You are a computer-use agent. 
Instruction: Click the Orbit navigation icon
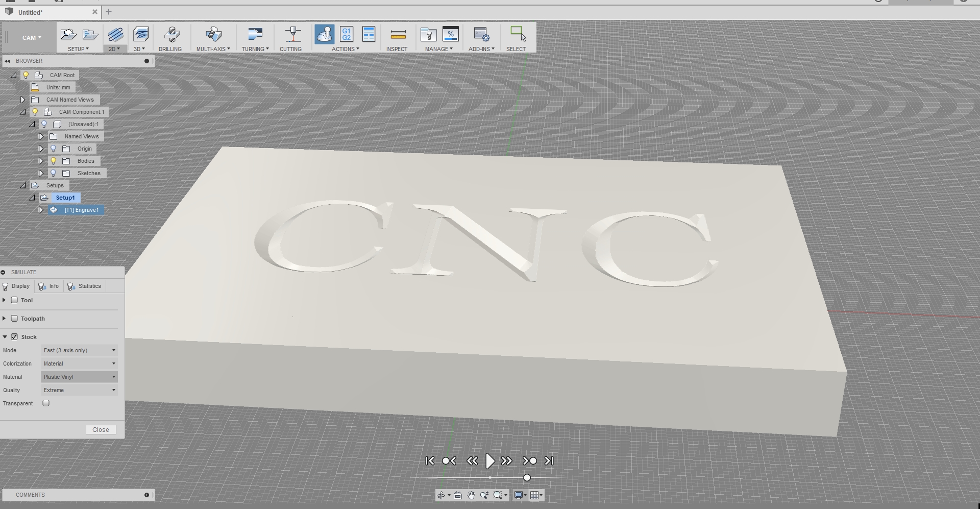tap(441, 495)
